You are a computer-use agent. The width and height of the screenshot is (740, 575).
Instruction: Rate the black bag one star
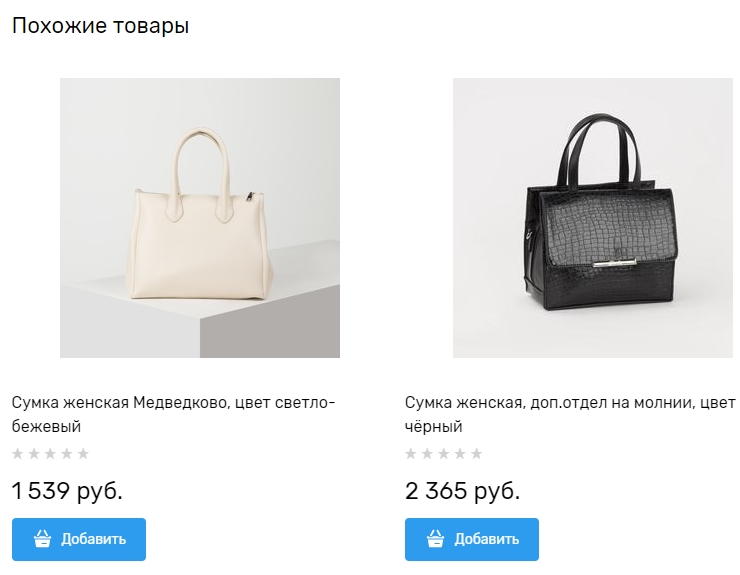click(x=411, y=454)
